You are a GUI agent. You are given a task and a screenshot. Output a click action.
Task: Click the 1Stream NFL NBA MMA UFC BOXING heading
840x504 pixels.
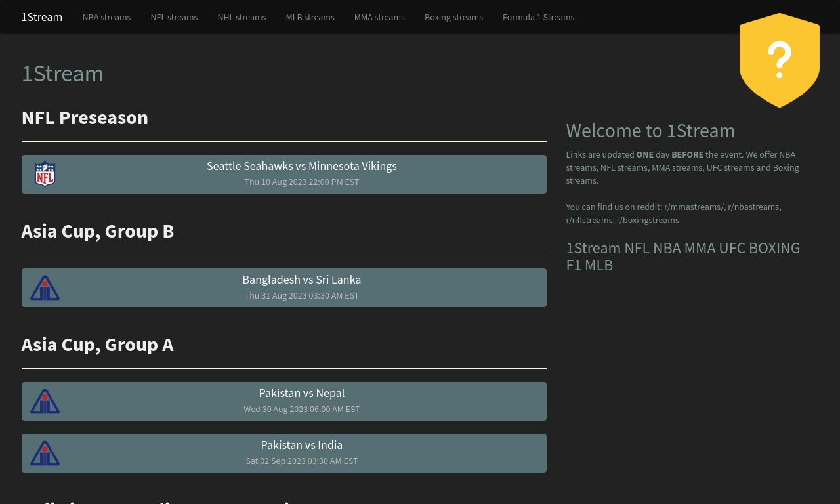point(683,257)
